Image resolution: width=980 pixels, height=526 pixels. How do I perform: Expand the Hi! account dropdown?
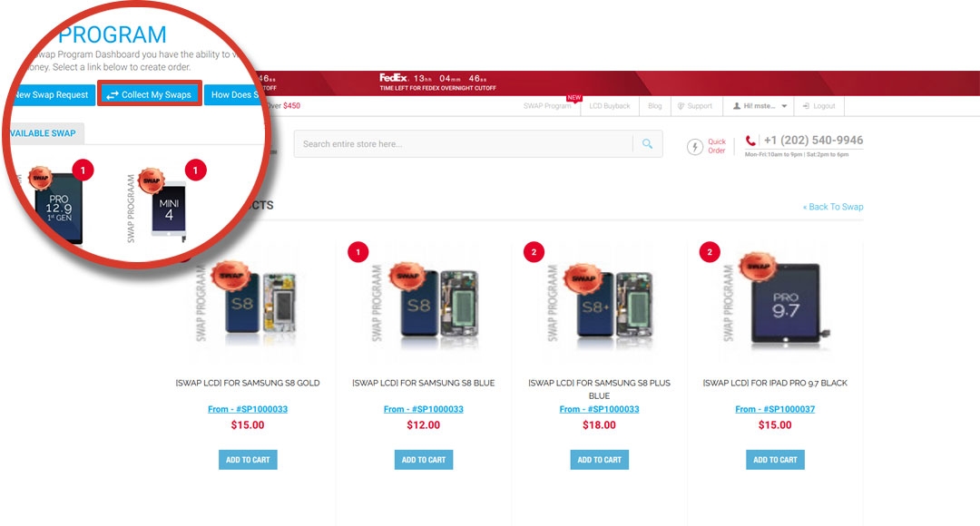(759, 106)
